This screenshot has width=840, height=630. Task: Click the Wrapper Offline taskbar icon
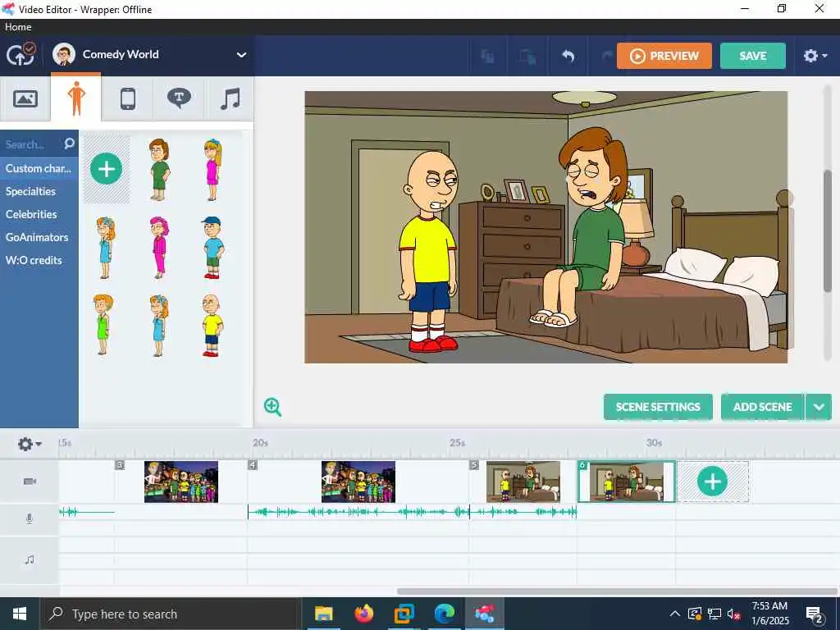tap(484, 614)
